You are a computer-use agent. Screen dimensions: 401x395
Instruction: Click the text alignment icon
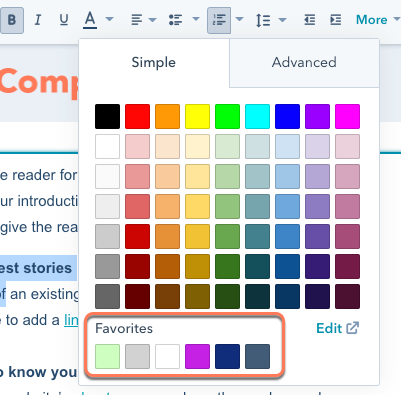[137, 20]
